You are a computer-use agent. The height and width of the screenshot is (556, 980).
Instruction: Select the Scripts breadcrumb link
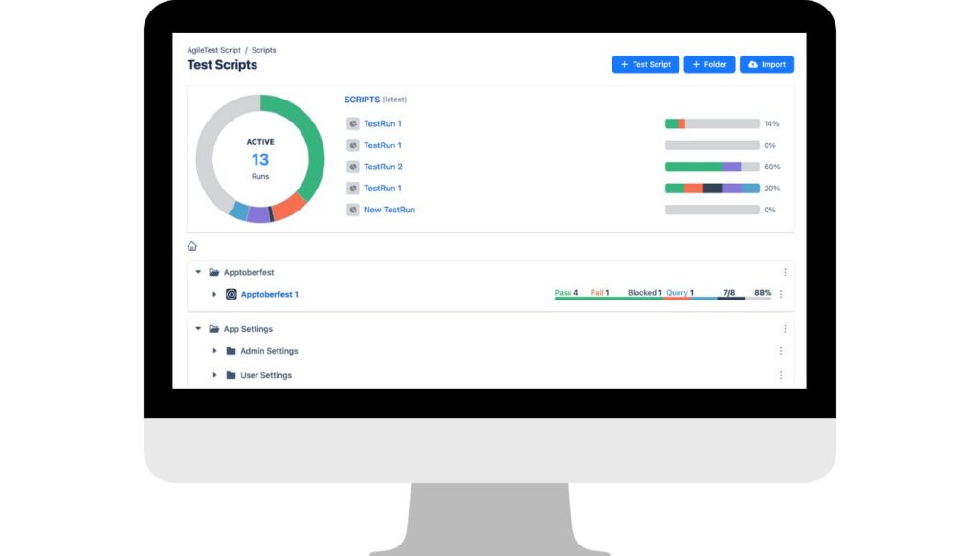(x=264, y=50)
